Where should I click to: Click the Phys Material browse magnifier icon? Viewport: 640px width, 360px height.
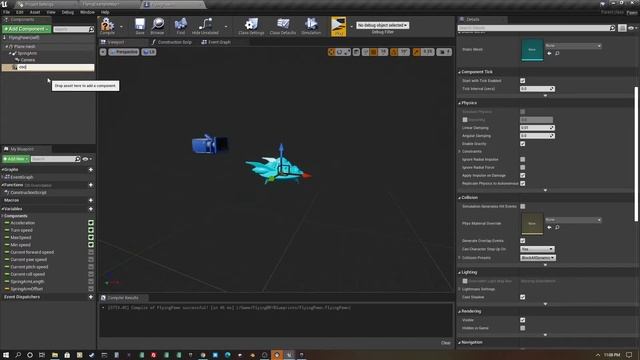coord(557,227)
